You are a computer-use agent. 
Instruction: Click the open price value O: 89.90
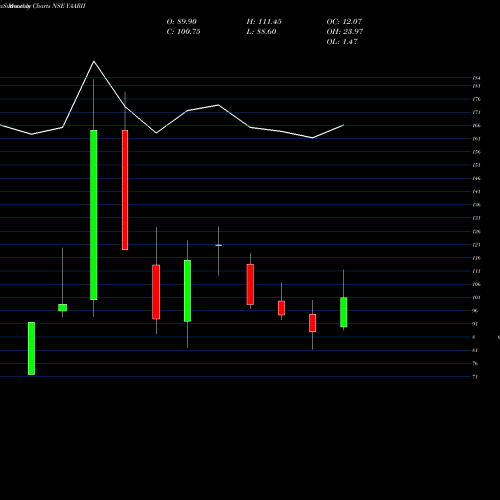[182, 22]
